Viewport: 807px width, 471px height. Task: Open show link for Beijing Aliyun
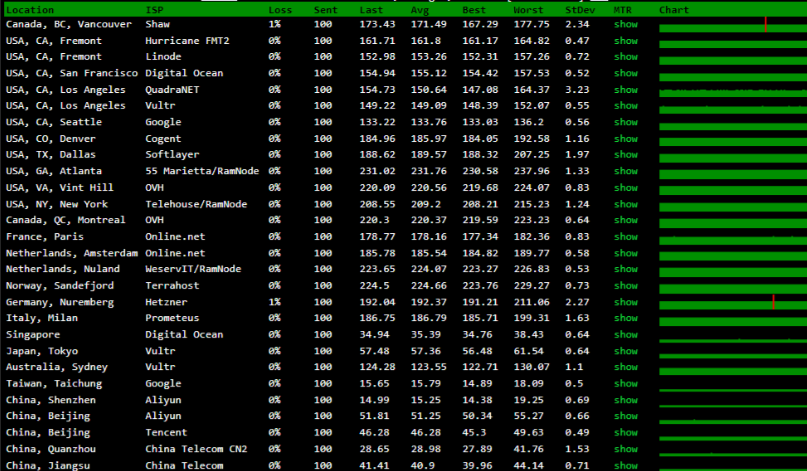(625, 415)
